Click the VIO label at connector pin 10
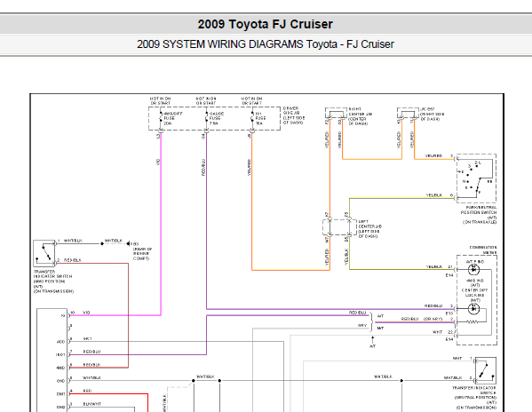 point(86,313)
